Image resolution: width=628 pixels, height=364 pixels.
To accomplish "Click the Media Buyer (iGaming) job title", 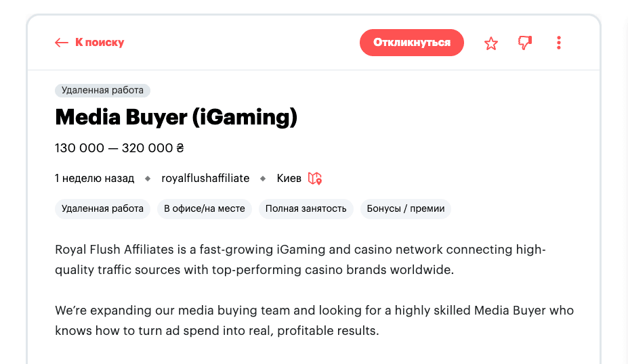I will coord(176,118).
